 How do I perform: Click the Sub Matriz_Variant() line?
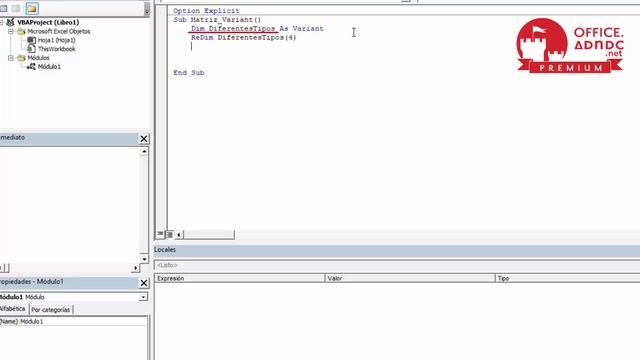click(217, 20)
